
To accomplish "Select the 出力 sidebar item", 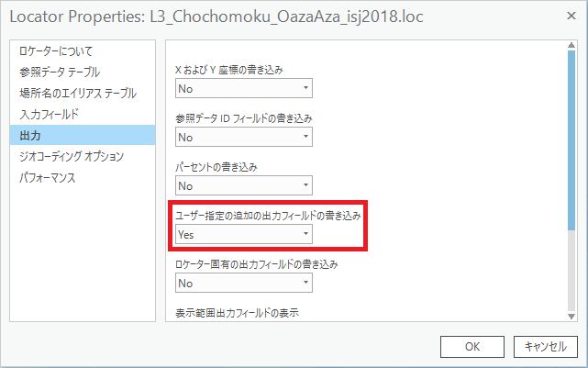I will [x=83, y=135].
